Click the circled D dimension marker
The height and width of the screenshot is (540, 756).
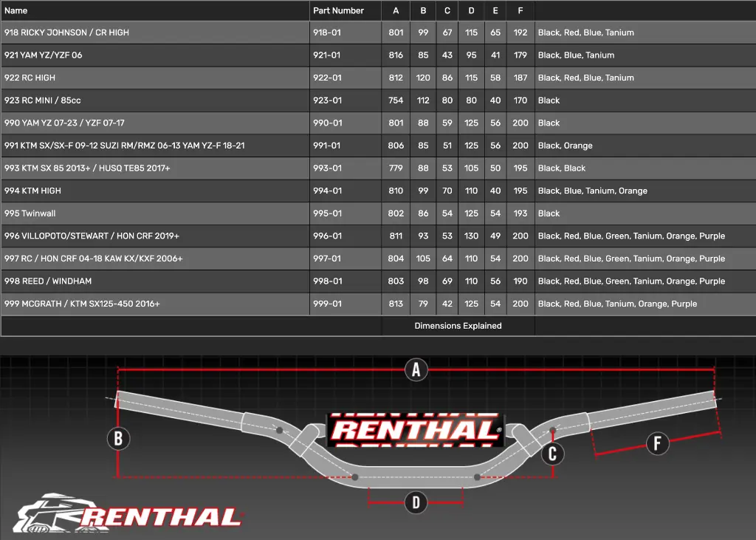click(x=416, y=503)
